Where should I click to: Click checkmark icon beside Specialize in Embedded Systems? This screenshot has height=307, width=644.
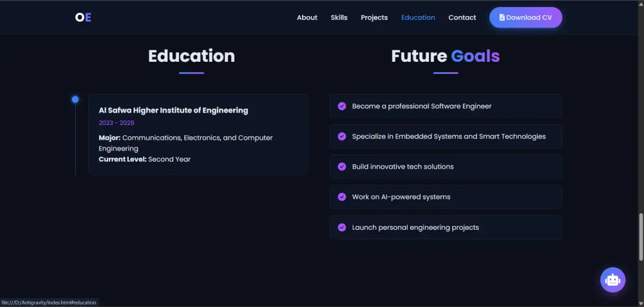(x=342, y=136)
